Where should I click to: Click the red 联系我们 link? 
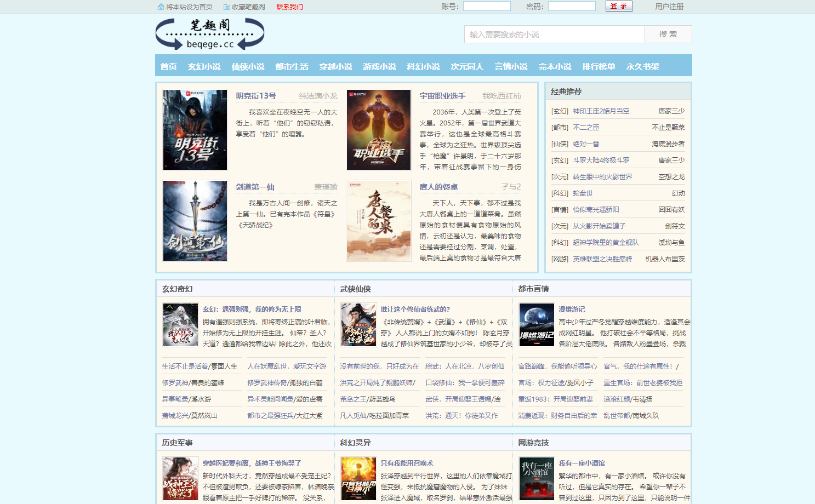coord(289,7)
